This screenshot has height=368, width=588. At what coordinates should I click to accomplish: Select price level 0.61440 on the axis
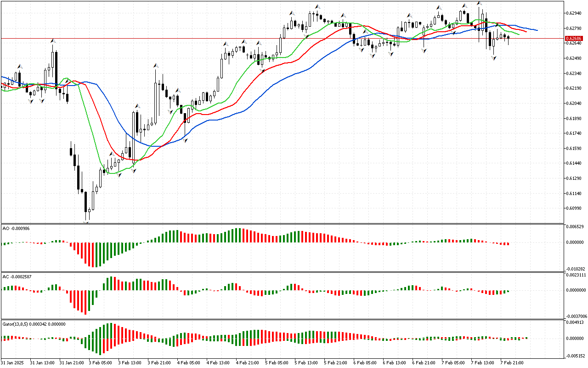(x=573, y=163)
